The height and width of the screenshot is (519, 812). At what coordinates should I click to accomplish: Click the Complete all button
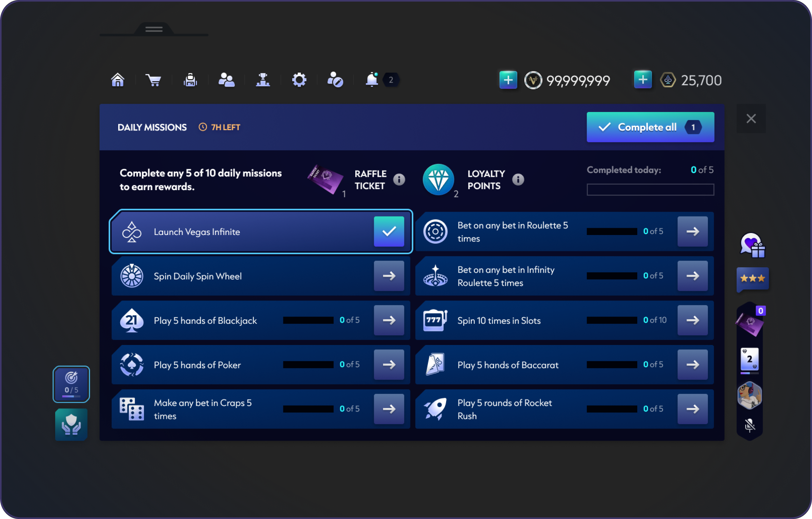650,127
